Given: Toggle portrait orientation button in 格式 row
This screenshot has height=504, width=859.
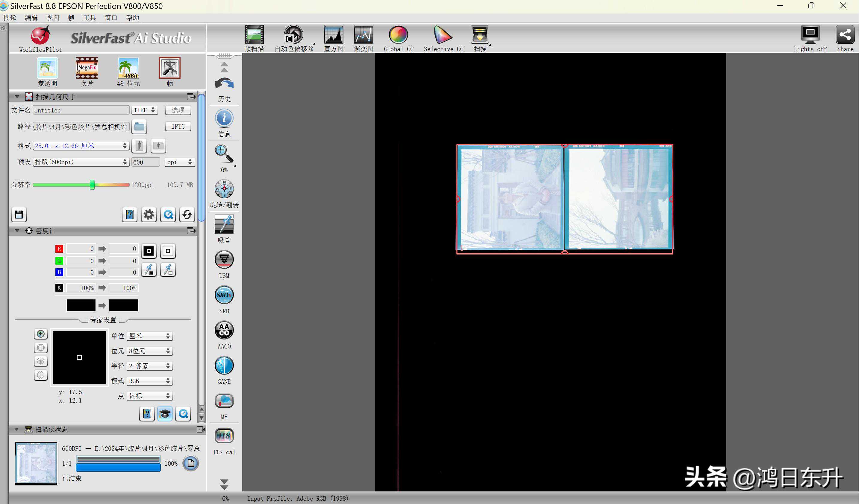Looking at the screenshot, I should tap(139, 146).
